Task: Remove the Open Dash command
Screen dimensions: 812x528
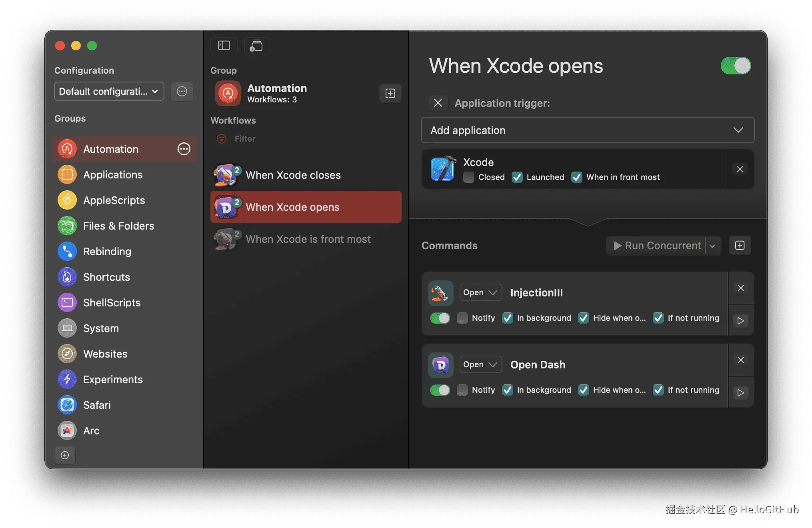Action: [x=740, y=360]
